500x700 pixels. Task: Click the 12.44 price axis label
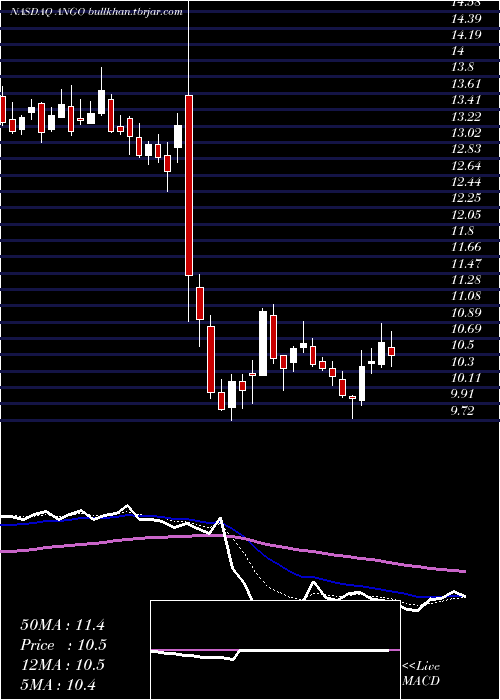[x=466, y=182]
